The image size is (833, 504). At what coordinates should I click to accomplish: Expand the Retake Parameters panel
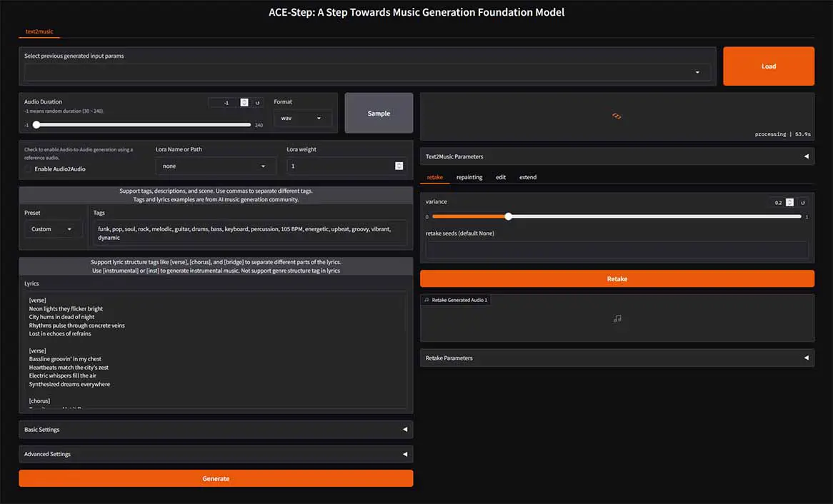617,358
